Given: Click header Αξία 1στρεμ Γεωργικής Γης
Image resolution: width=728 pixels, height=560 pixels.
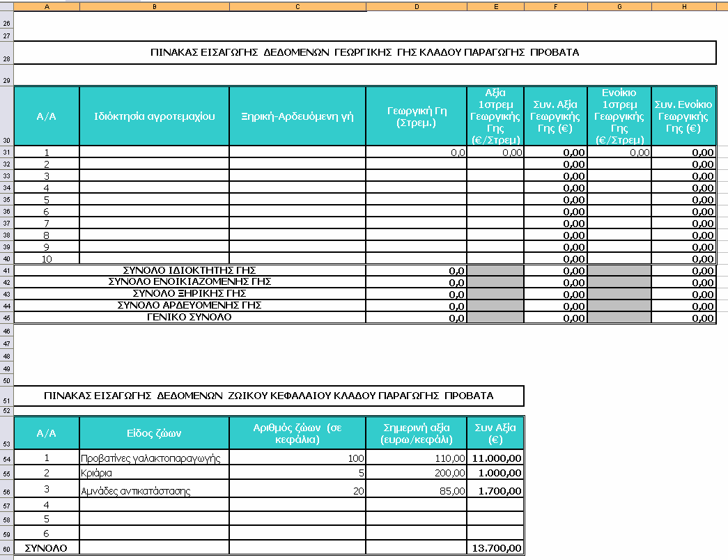Looking at the screenshot, I should pos(496,116).
